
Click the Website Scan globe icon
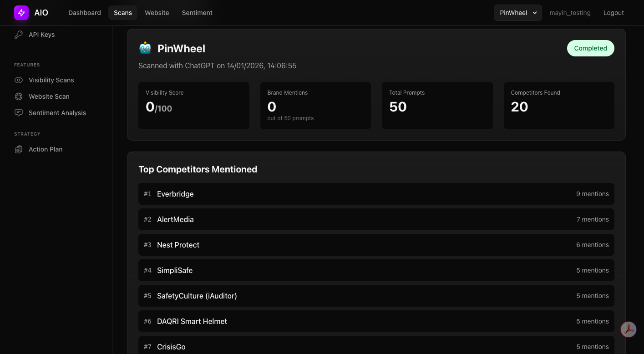click(x=18, y=96)
